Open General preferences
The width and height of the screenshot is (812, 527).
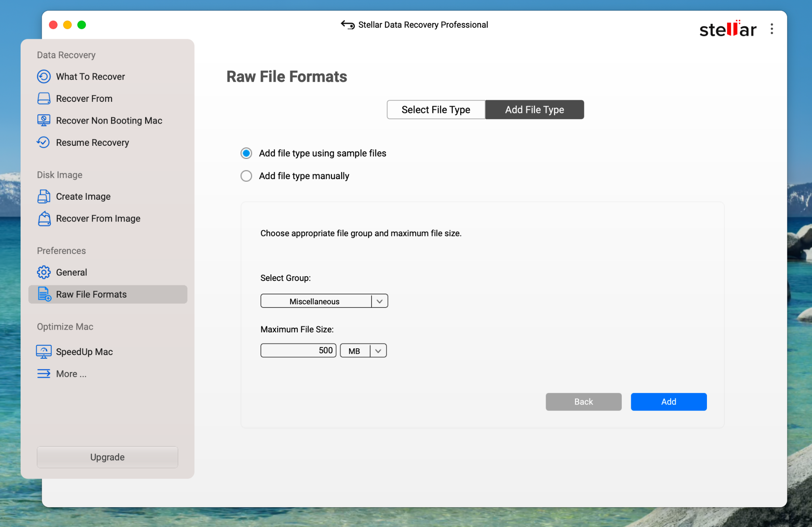(x=71, y=272)
